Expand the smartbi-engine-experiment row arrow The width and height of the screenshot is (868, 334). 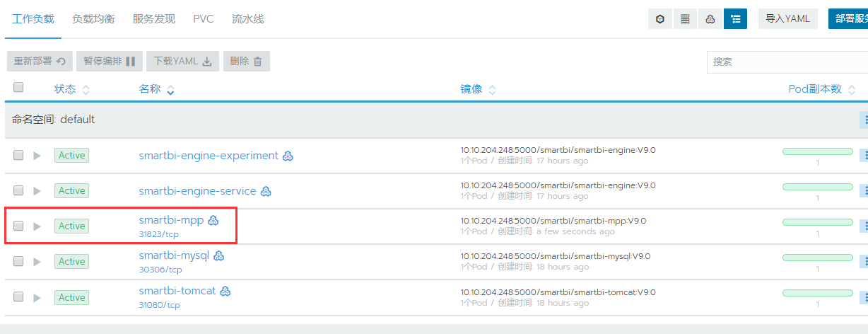pos(37,156)
